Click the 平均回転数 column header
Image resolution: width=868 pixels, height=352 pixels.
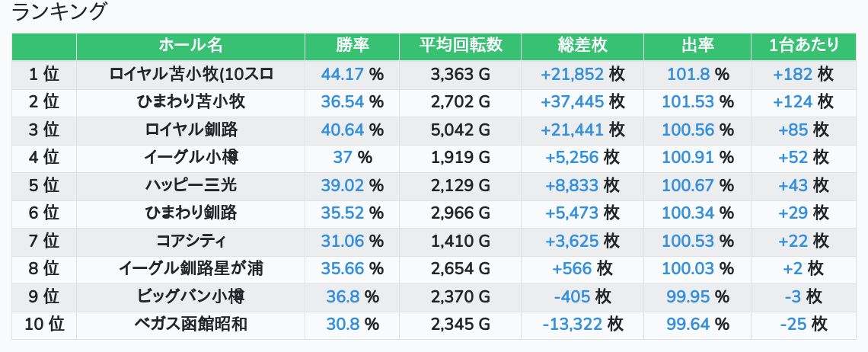(x=460, y=46)
